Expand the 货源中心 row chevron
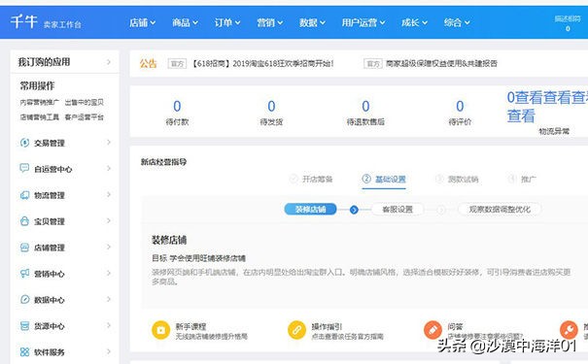The height and width of the screenshot is (364, 588). click(109, 325)
